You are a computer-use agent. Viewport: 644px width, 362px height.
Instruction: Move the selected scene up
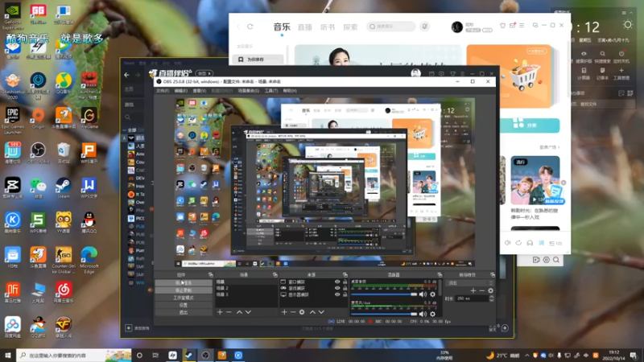pyautogui.click(x=239, y=312)
